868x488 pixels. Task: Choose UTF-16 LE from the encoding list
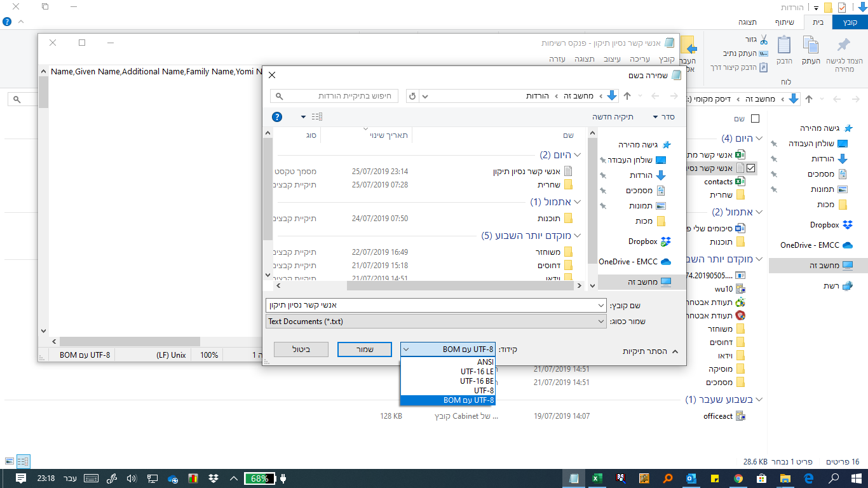[448, 372]
